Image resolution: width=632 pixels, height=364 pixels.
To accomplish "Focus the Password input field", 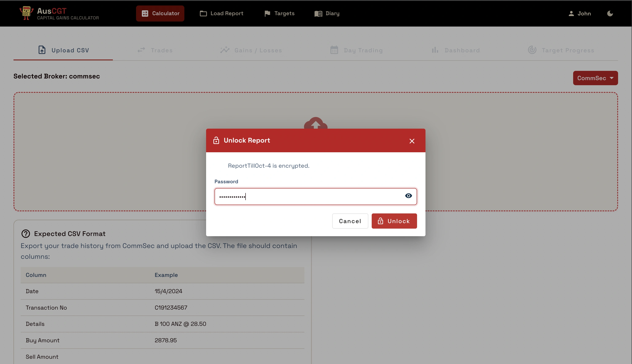I will click(x=316, y=197).
